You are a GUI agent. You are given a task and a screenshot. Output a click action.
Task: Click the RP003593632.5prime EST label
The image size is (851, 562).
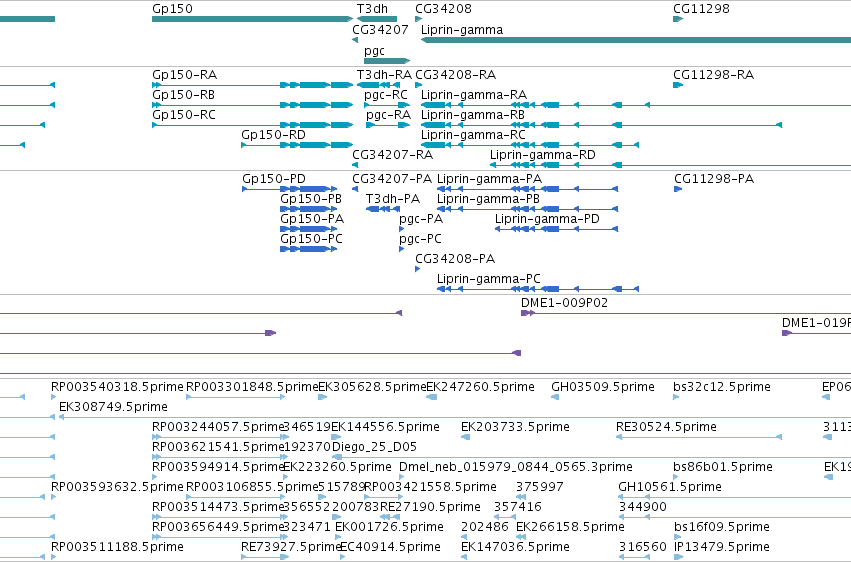[117, 488]
